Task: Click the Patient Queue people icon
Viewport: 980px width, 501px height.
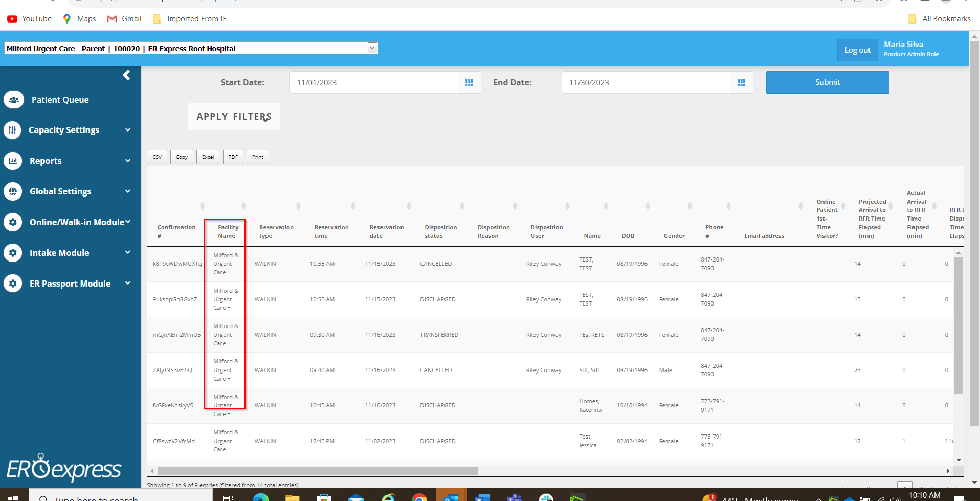Action: click(x=13, y=100)
